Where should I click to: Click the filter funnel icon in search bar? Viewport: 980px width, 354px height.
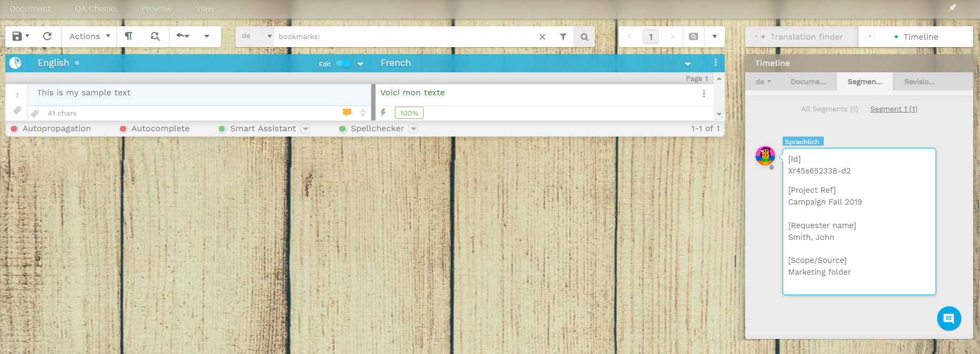(x=563, y=37)
